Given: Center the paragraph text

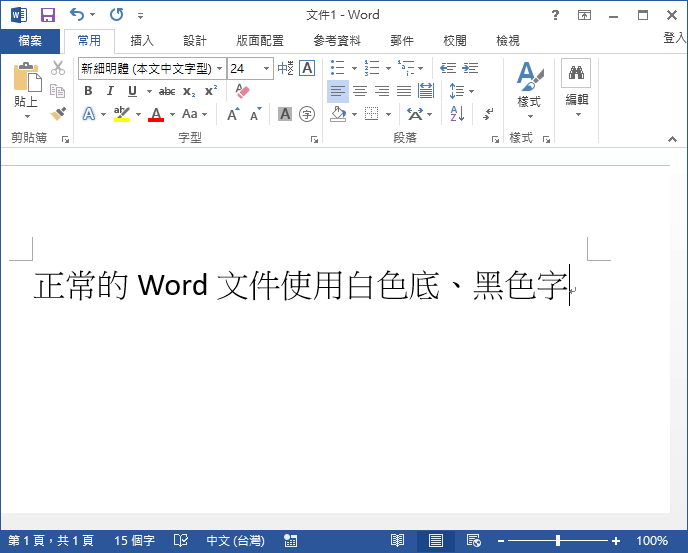Looking at the screenshot, I should point(360,91).
